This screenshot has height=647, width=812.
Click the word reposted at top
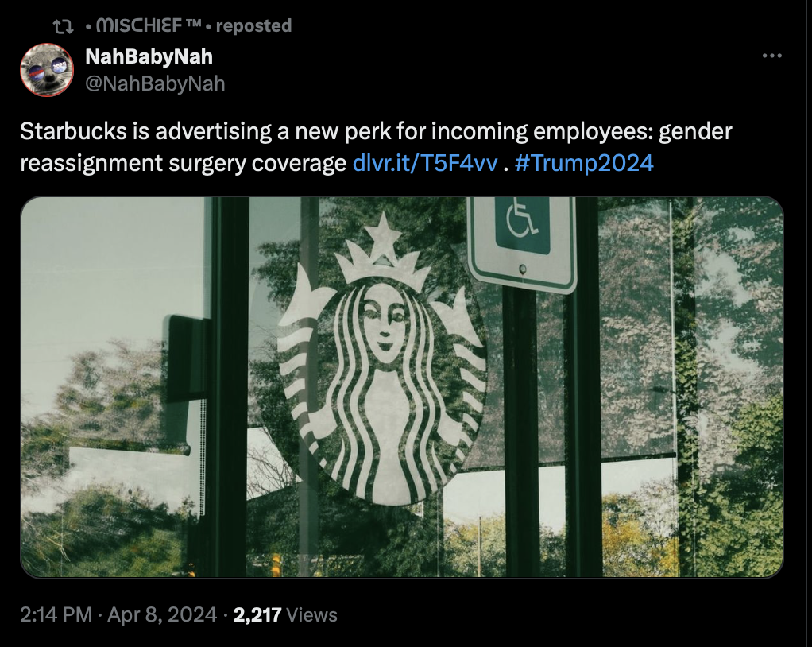coord(253,25)
